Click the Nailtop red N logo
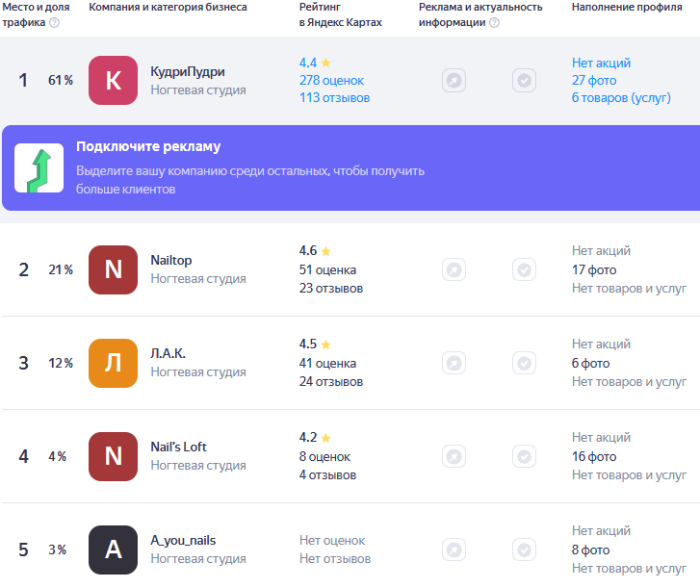 coord(113,269)
